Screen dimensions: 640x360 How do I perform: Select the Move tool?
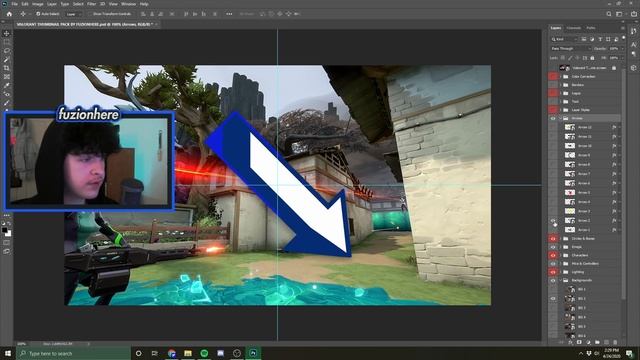7,33
